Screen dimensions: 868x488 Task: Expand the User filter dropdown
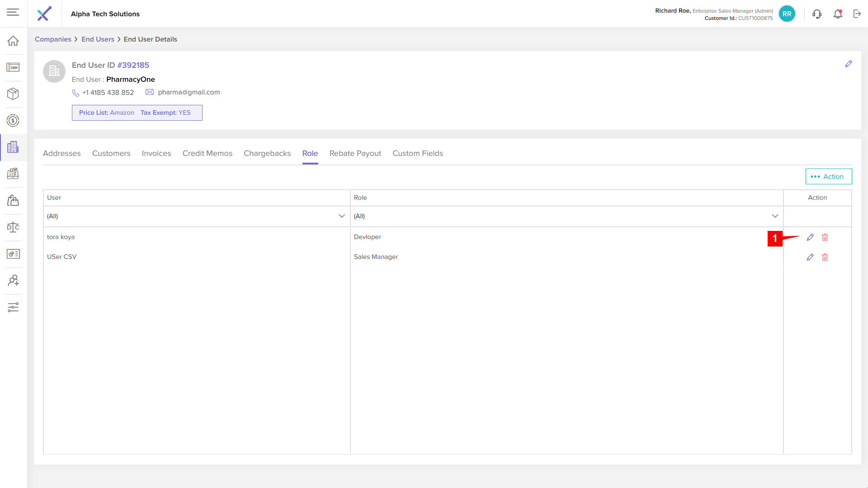[x=342, y=216]
